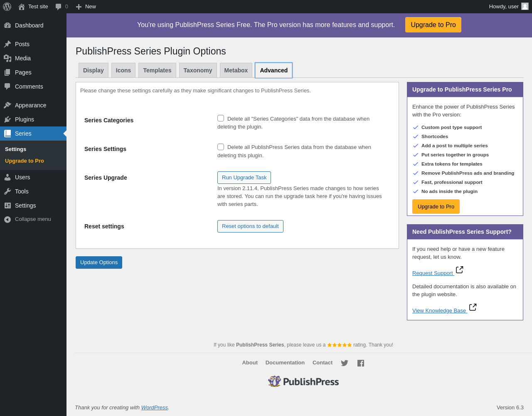
Task: Click the plus icon next to New
Action: point(79,7)
